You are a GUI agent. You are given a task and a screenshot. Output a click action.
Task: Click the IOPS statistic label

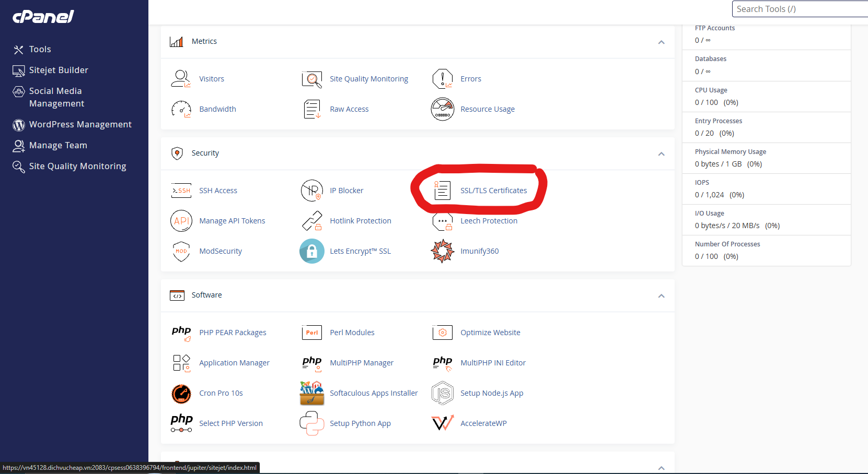coord(702,183)
